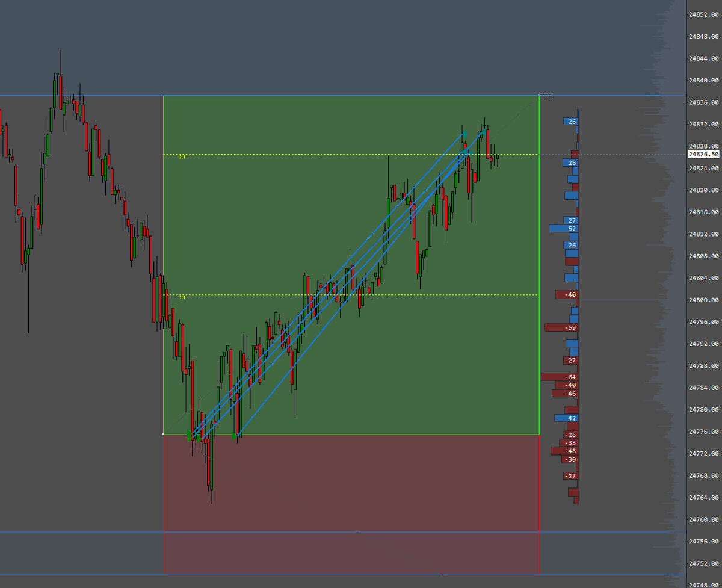
Task: Select the 24748.00 price axis label
Action: (705, 585)
